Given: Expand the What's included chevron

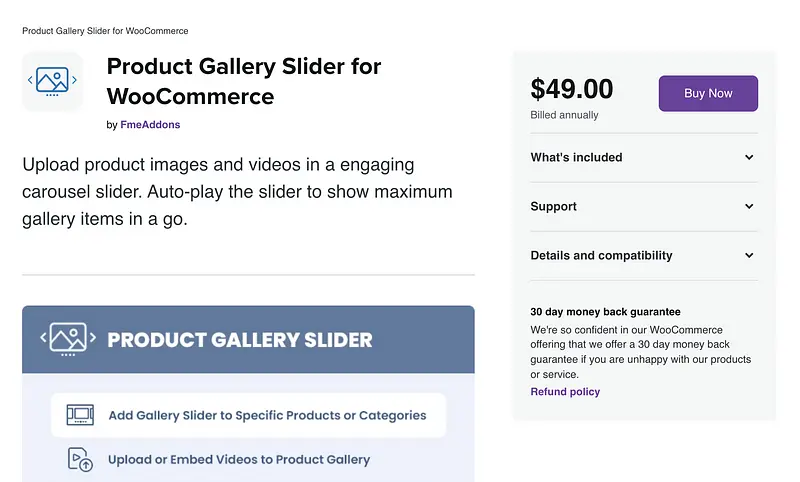Looking at the screenshot, I should [749, 158].
